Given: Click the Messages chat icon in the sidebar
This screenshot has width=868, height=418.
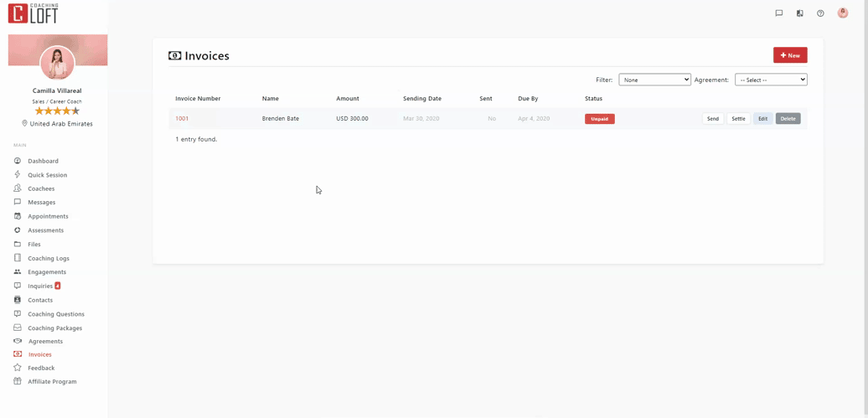Looking at the screenshot, I should coord(17,202).
